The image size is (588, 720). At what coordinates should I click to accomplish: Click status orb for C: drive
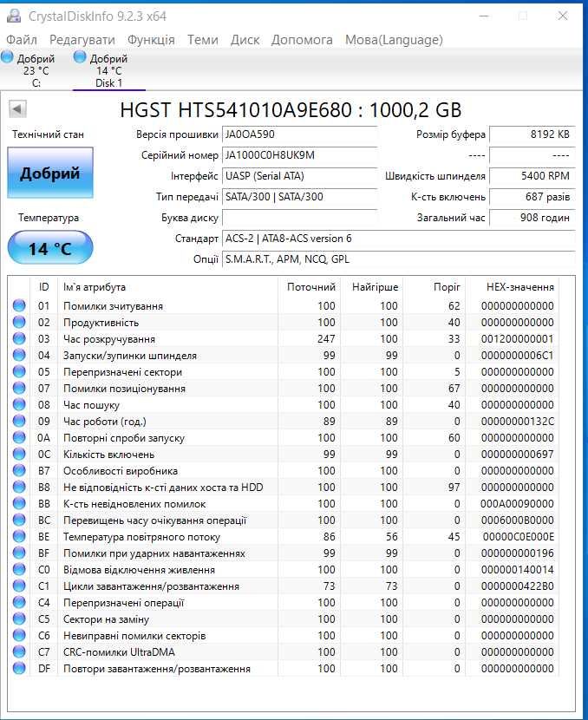coord(7,57)
